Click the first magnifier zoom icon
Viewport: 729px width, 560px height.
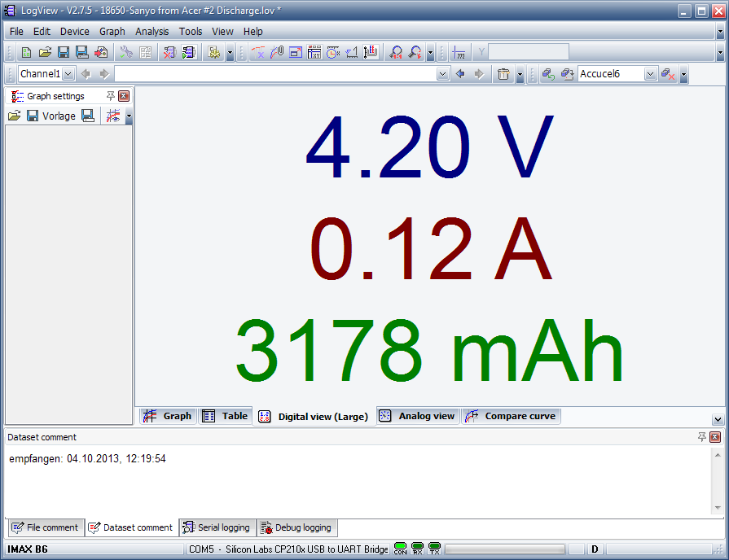click(396, 53)
